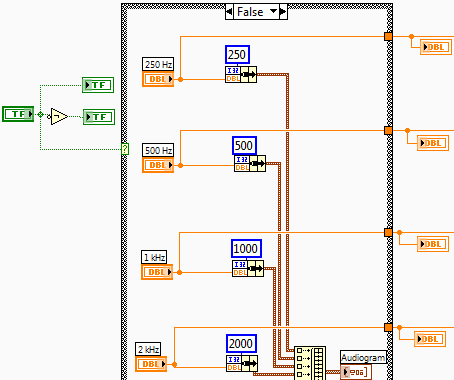Image resolution: width=454 pixels, height=380 pixels.
Task: Select the upper TF boolean indicator
Action: pos(98,85)
